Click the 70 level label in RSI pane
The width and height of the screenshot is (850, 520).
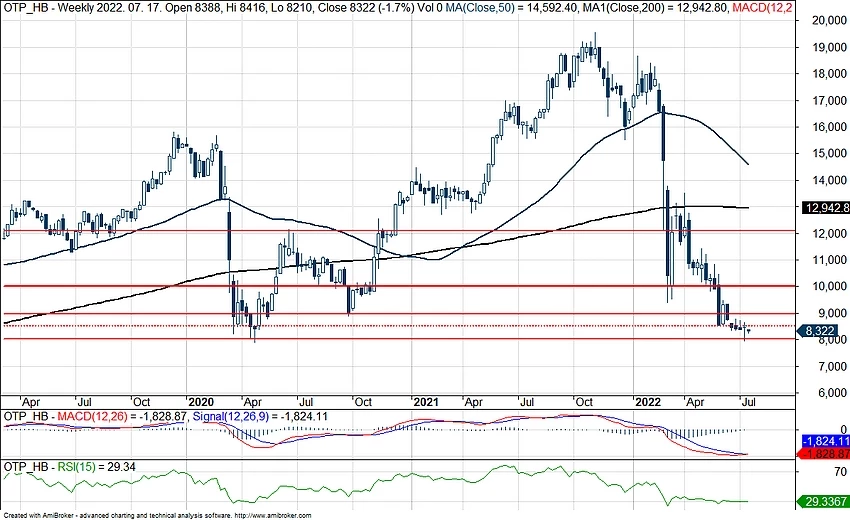(x=840, y=472)
